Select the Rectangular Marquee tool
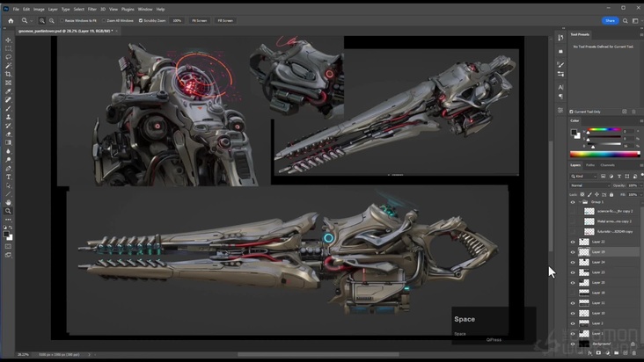 [8, 48]
